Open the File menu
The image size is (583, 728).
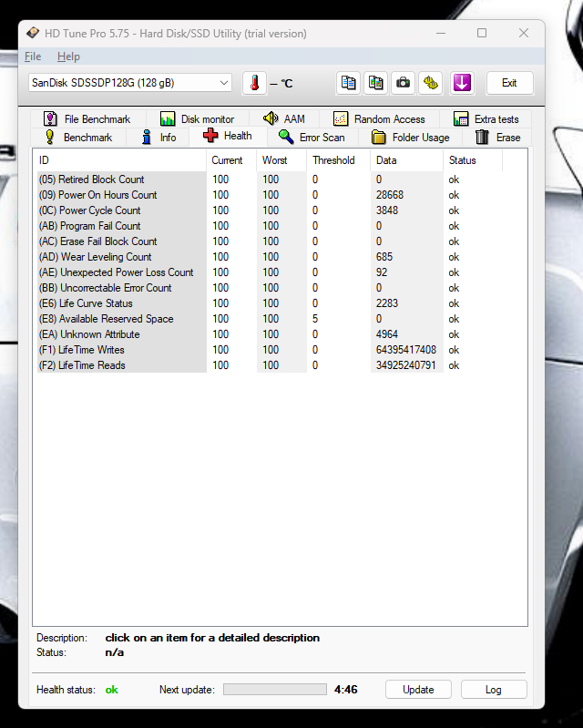click(33, 56)
